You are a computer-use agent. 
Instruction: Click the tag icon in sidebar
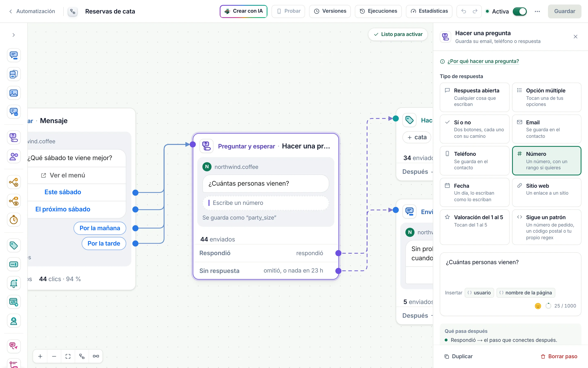click(14, 245)
